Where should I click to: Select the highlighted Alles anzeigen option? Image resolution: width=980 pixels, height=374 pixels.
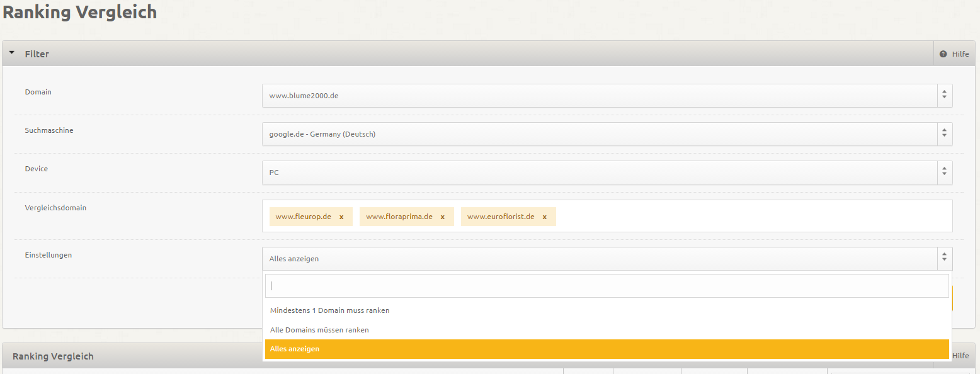[x=607, y=349]
